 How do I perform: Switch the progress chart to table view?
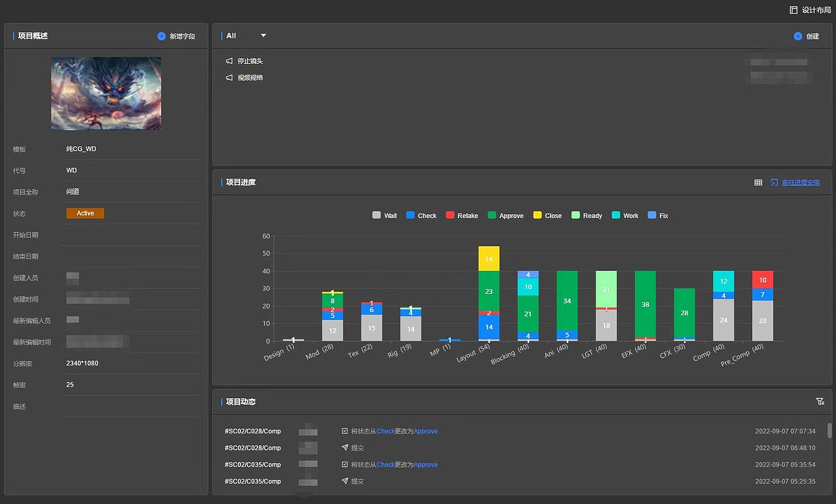[758, 182]
